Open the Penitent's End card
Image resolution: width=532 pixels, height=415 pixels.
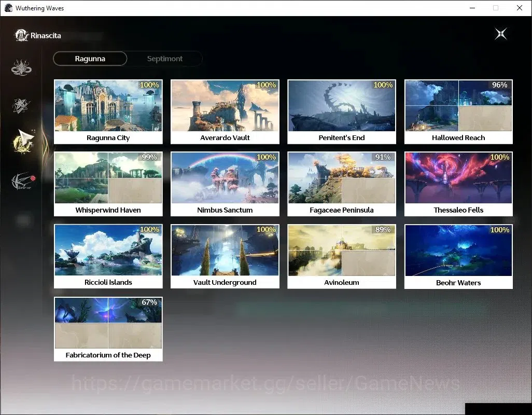[x=342, y=112]
